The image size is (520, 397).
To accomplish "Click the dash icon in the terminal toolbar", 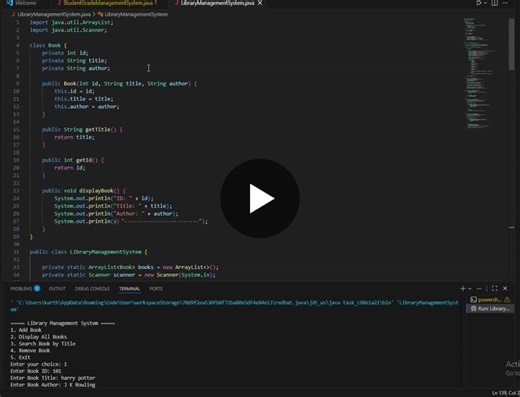I will [x=479, y=289].
